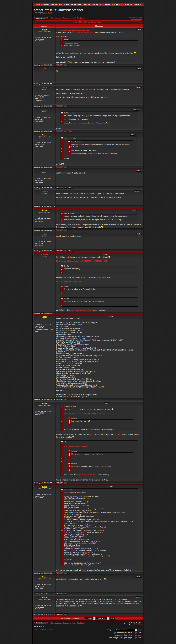The height and width of the screenshot is (644, 176).
Task: Open the 'Select a forum' jump dropdown
Action: click(126, 630)
